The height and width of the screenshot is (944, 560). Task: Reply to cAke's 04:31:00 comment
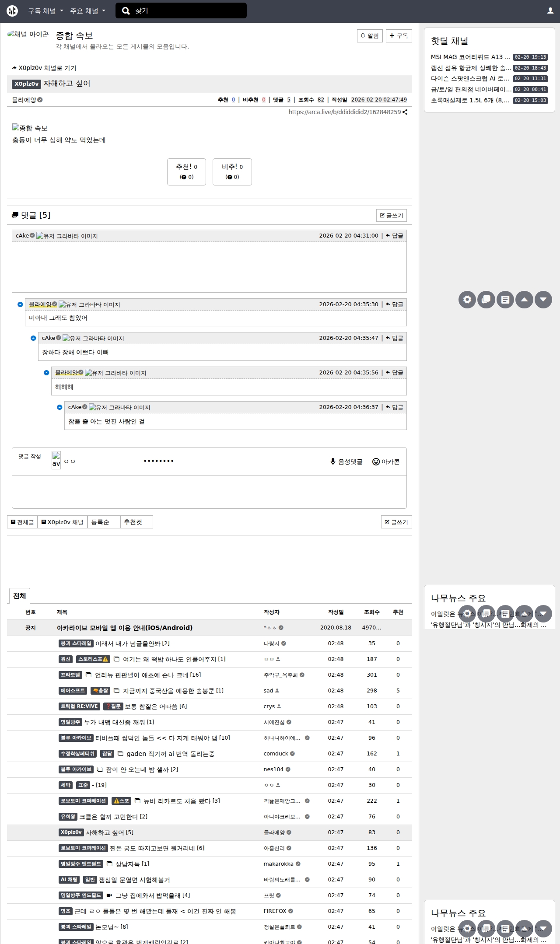click(x=394, y=236)
